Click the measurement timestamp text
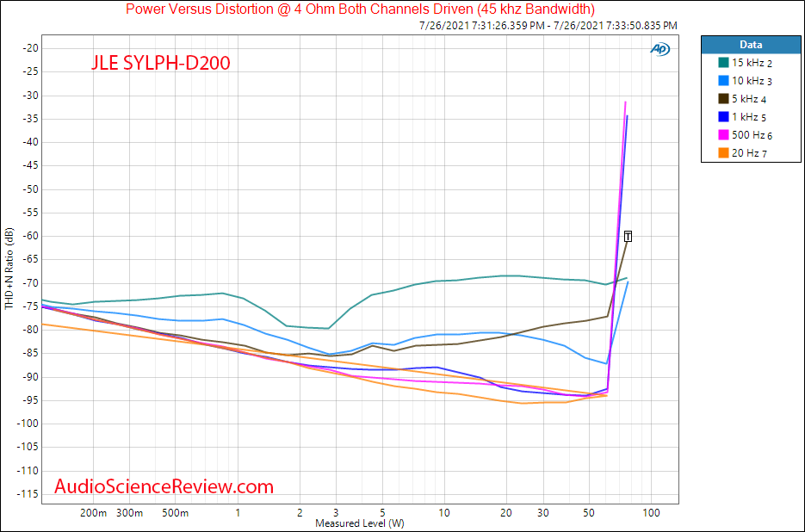Image resolution: width=805 pixels, height=532 pixels. pyautogui.click(x=548, y=25)
